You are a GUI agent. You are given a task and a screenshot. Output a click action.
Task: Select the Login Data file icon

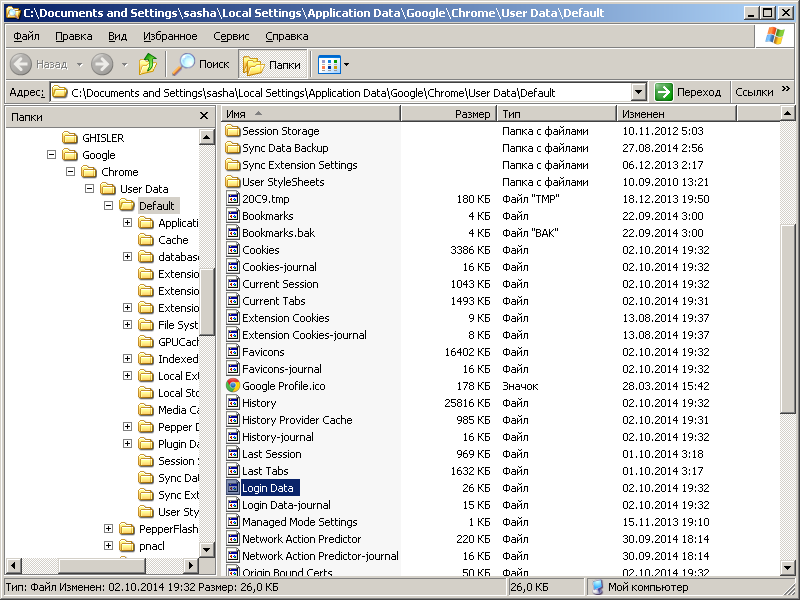(x=233, y=488)
